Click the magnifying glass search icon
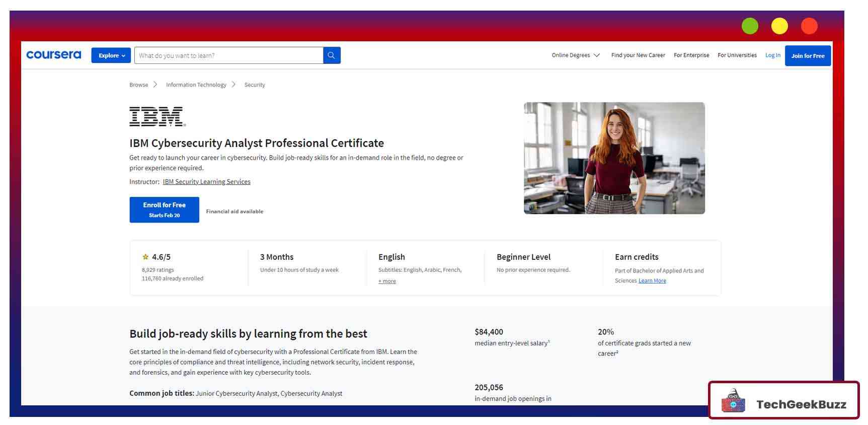 [331, 55]
